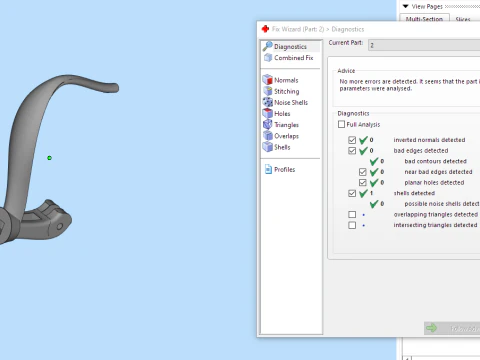Image resolution: width=480 pixels, height=360 pixels.
Task: Select the Combined Fix icon
Action: pos(268,58)
